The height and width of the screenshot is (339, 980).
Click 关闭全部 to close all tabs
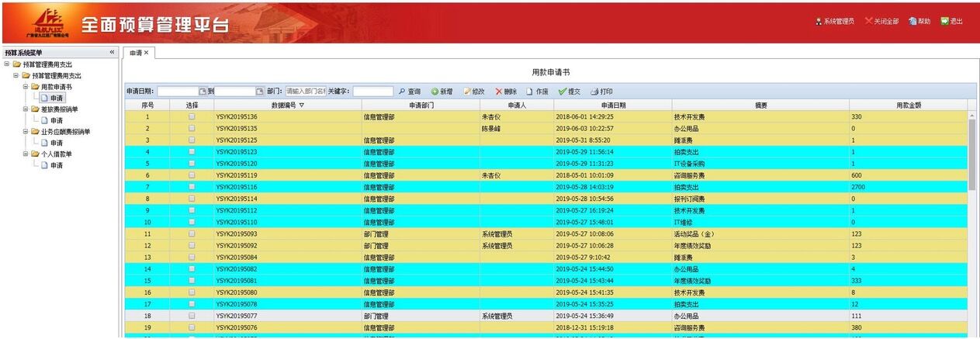tap(881, 21)
